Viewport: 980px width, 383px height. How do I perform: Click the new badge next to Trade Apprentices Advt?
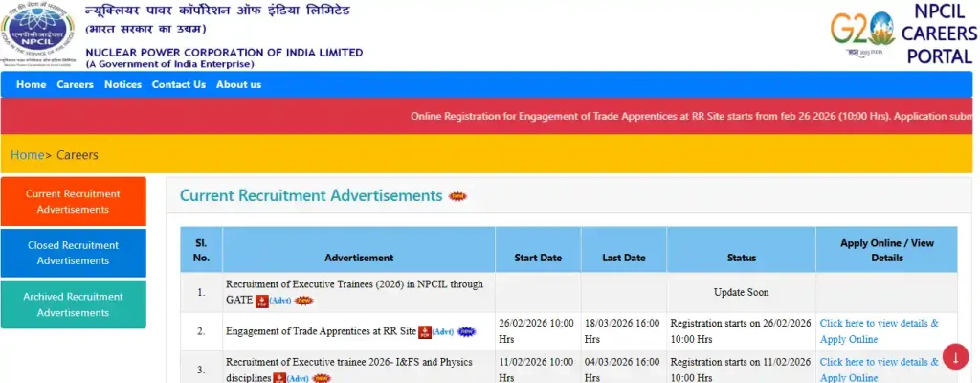point(466,332)
